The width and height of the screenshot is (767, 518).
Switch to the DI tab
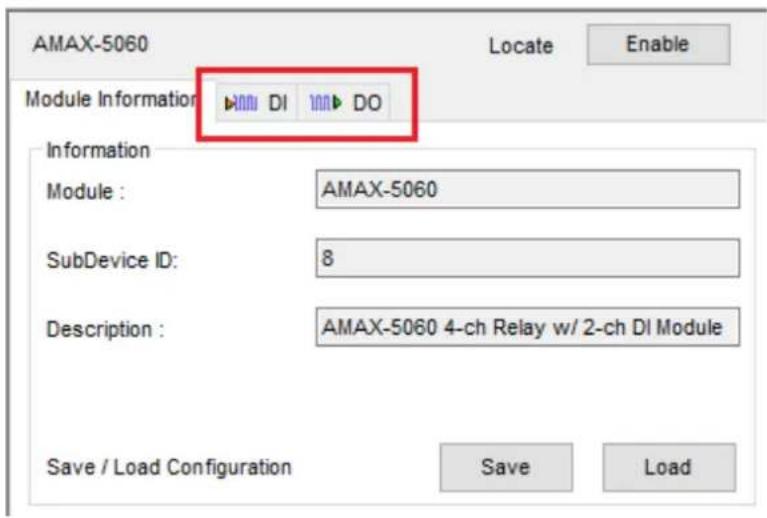pos(256,103)
